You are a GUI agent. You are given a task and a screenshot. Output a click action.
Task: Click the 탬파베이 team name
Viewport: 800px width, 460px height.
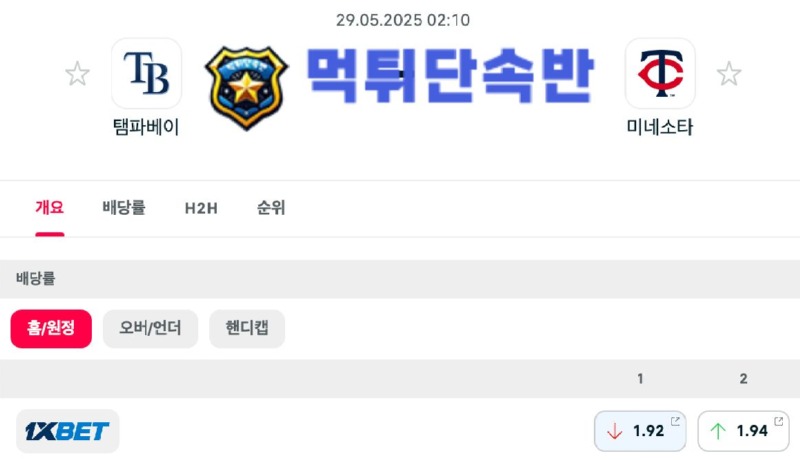(146, 126)
